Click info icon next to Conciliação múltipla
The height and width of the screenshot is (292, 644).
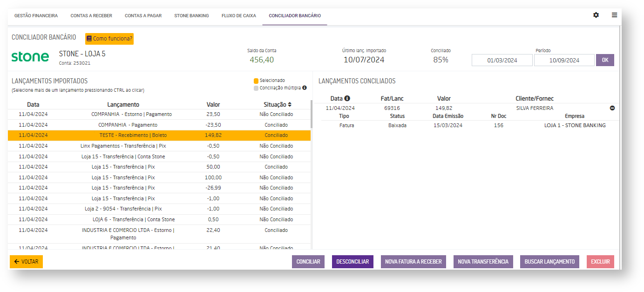tap(304, 88)
